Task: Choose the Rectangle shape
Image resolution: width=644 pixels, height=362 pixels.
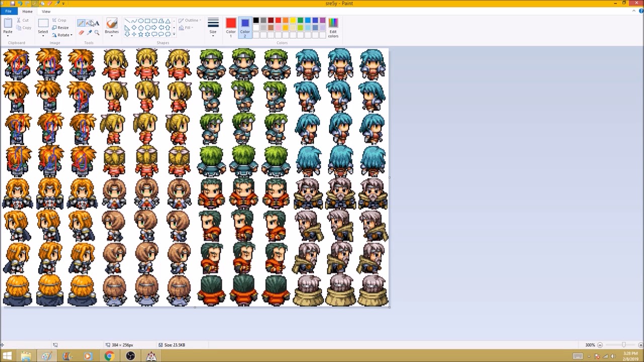Action: (147, 21)
